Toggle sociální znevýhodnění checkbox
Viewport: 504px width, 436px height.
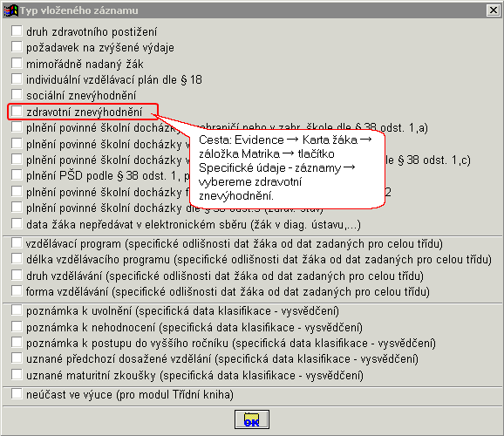point(17,95)
